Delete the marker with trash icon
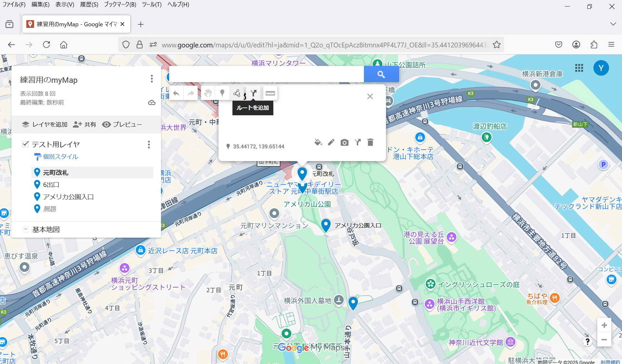 [370, 142]
